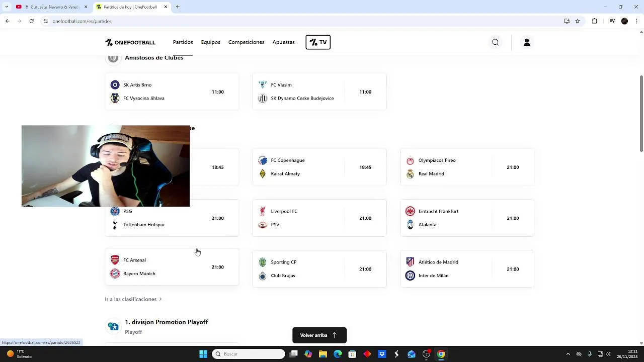Expand the tab search dropdown arrow

[6, 7]
